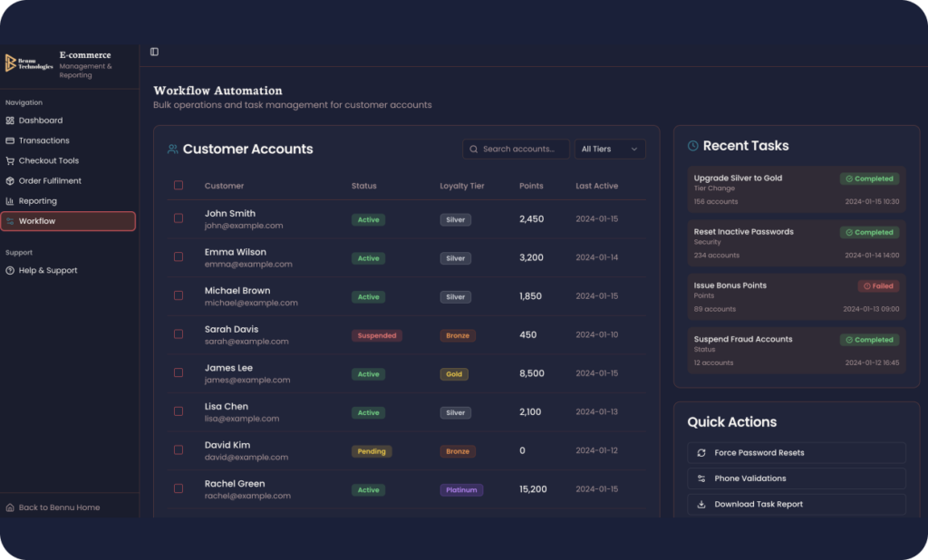Open the failed Issue Bonus Points task
The width and height of the screenshot is (928, 560).
(796, 296)
